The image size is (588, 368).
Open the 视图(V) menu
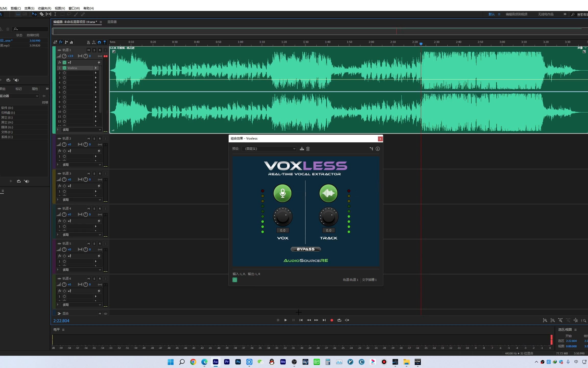coord(60,8)
